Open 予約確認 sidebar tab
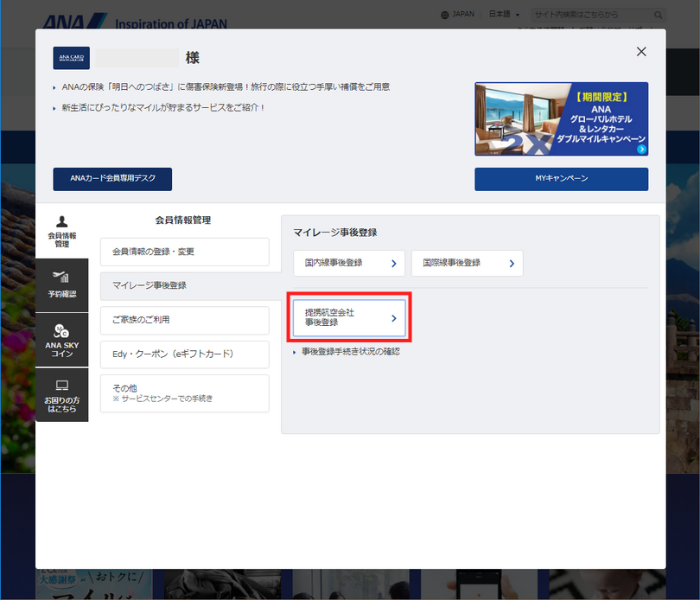The height and width of the screenshot is (600, 700). [62, 285]
